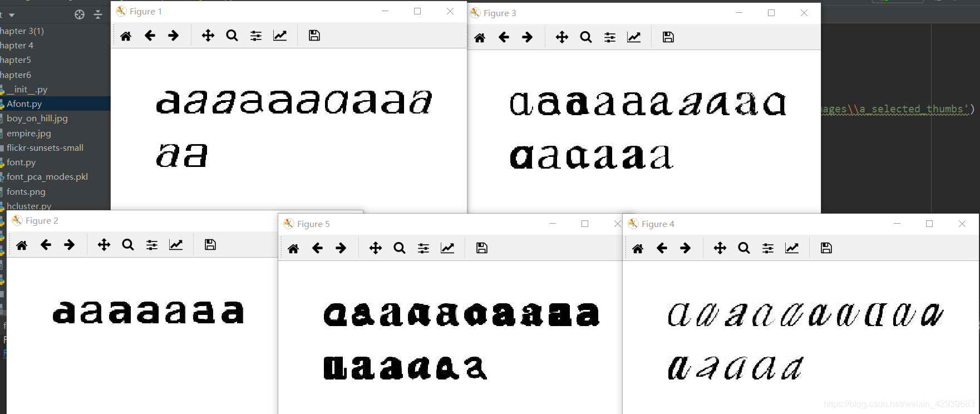Activate Zoom tool in Figure 3

tap(586, 37)
